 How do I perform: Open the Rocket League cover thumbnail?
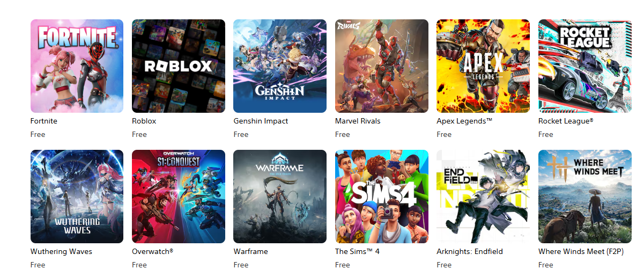(x=585, y=66)
